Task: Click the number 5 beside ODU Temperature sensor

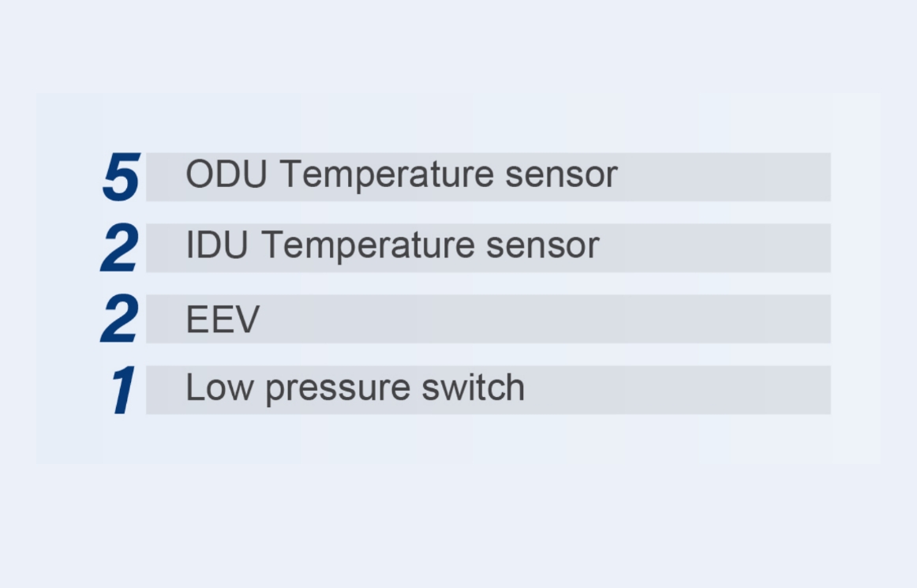Action: click(122, 176)
